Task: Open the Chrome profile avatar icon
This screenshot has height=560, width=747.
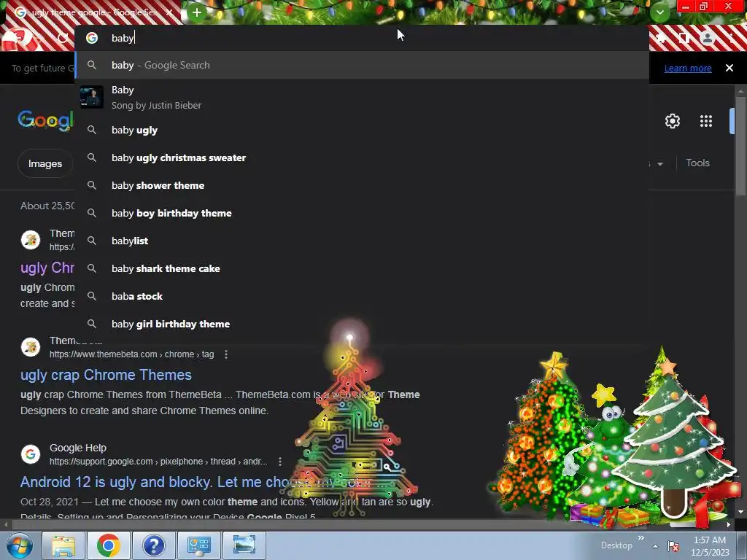Action: pyautogui.click(x=708, y=38)
